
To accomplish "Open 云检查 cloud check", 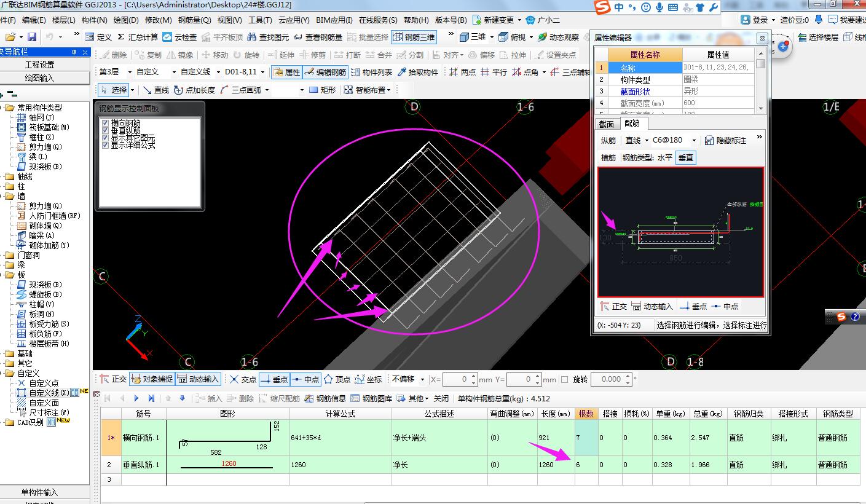I will pos(179,37).
